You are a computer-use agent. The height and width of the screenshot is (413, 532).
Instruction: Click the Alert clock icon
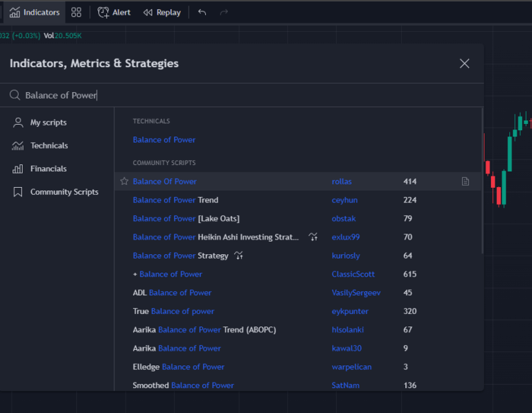103,12
